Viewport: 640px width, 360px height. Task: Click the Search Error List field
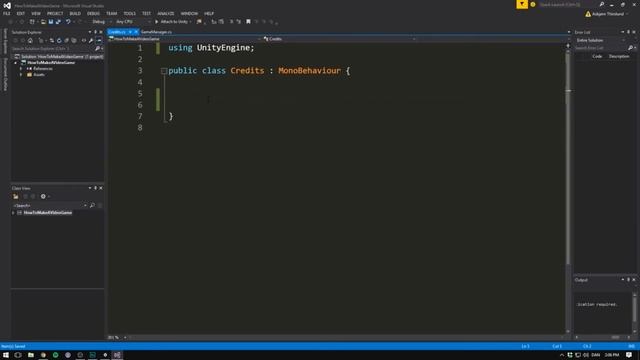[602, 48]
